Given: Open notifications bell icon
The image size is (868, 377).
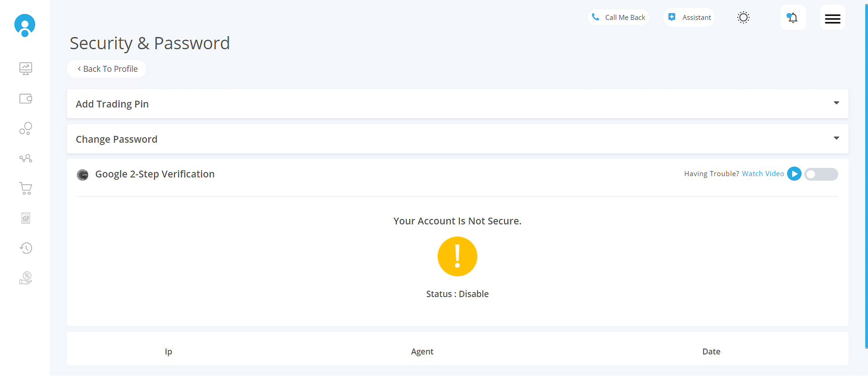Looking at the screenshot, I should [x=793, y=17].
